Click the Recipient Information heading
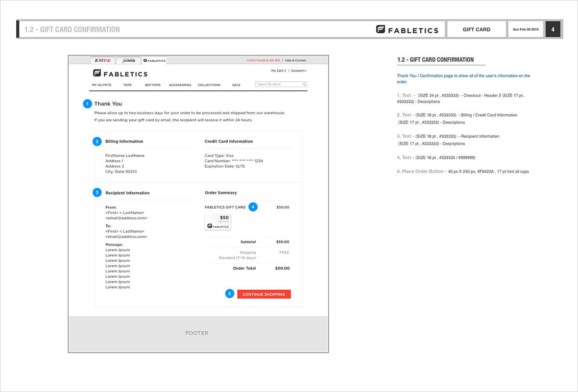This screenshot has height=392, width=578. 127,193
